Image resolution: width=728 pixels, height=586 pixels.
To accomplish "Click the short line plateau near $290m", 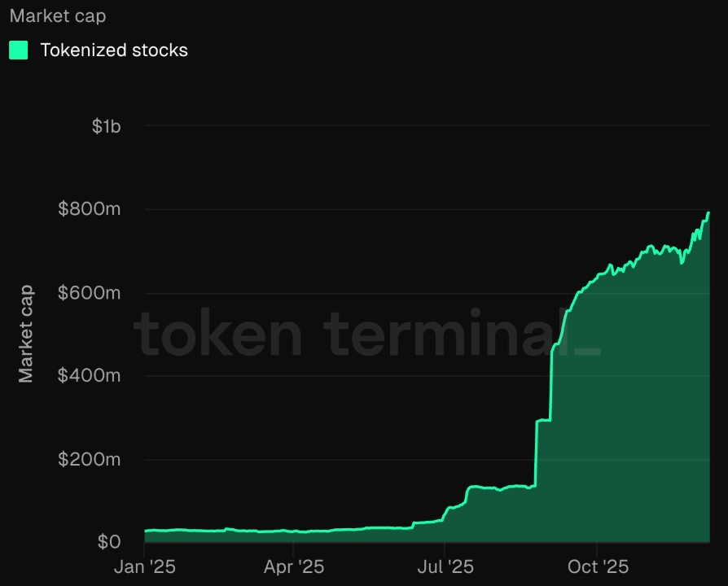I will 543,420.
